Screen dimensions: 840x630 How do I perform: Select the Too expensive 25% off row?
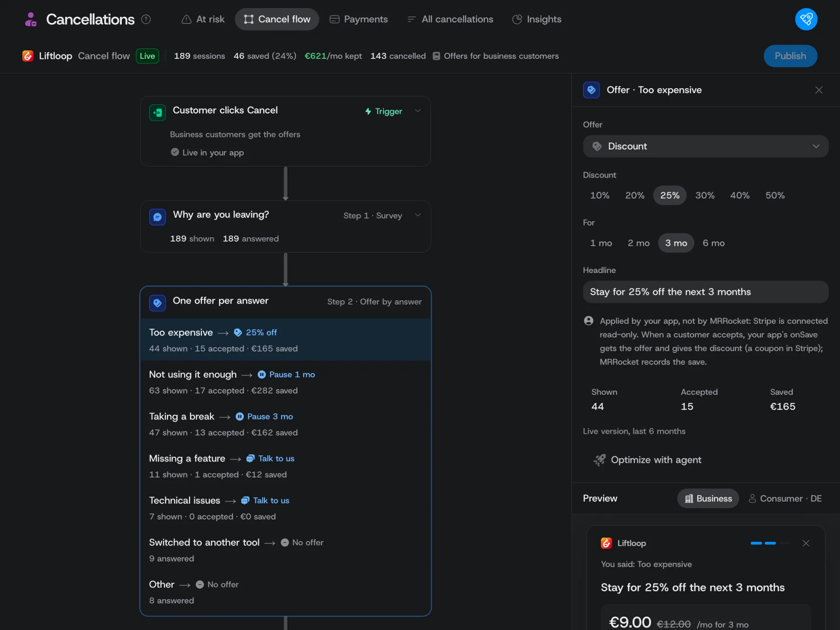coord(286,340)
